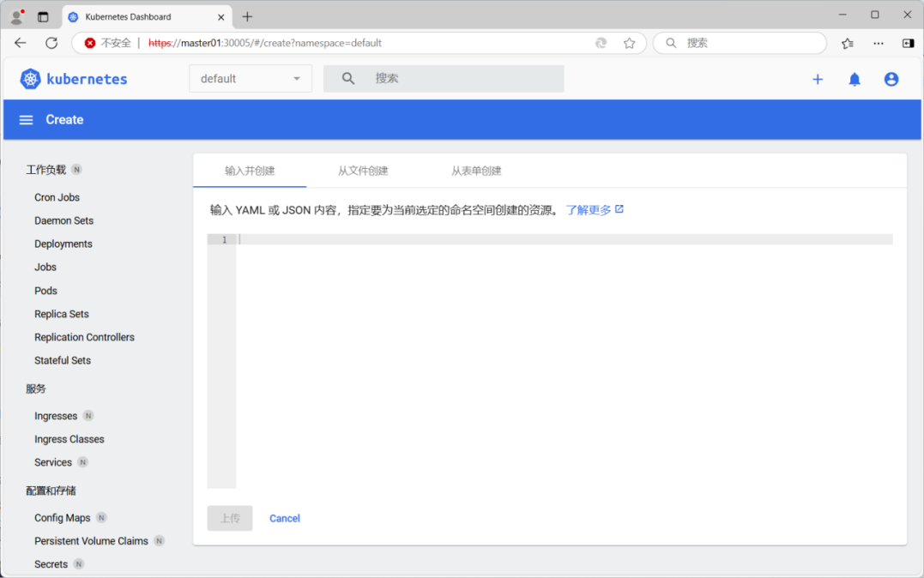
Task: Click the Cancel button
Action: [285, 518]
